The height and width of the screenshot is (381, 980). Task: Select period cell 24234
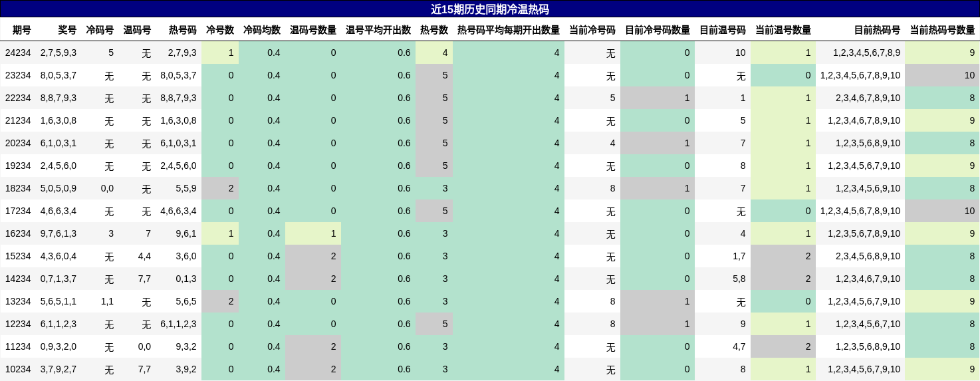18,53
